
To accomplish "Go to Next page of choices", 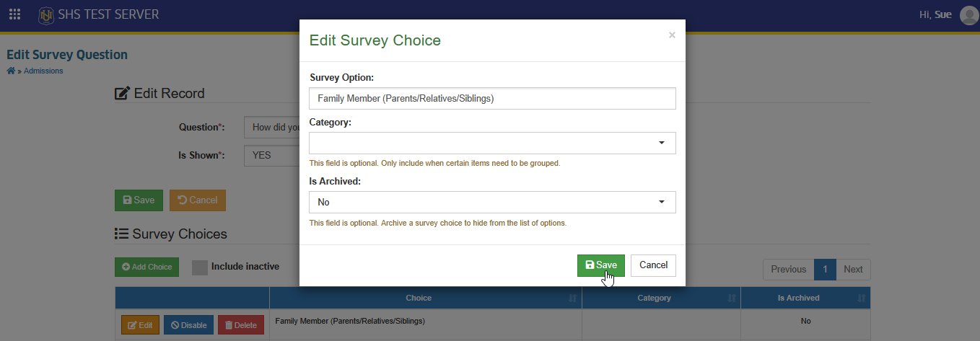I will tap(853, 270).
